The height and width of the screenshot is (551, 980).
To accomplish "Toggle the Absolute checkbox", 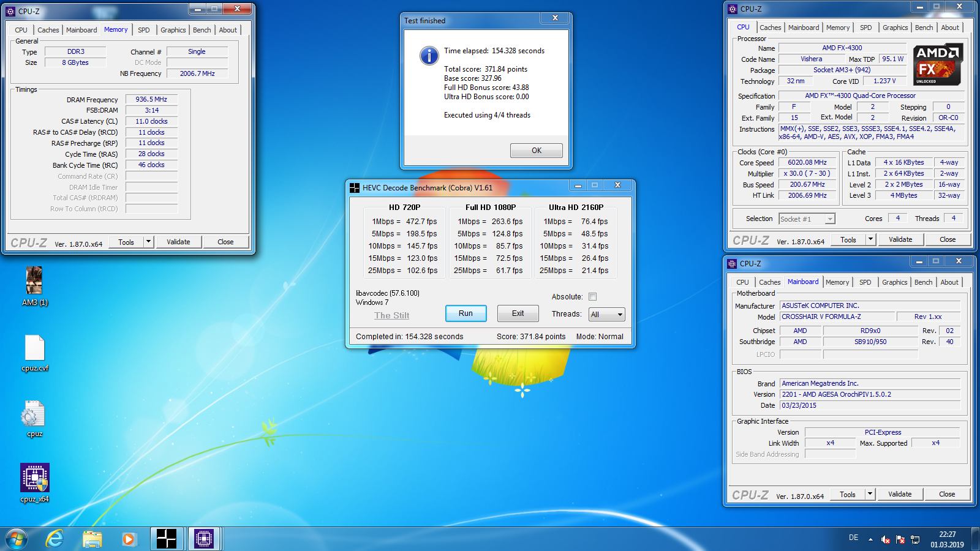I will tap(592, 297).
